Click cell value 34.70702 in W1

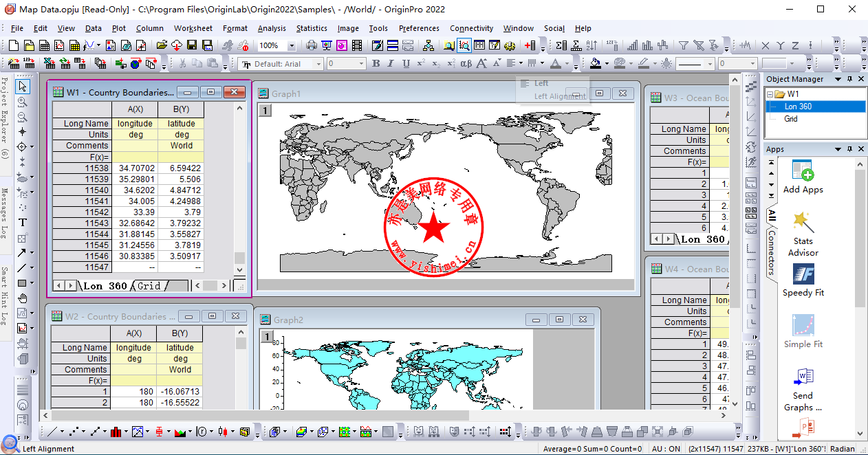point(135,168)
